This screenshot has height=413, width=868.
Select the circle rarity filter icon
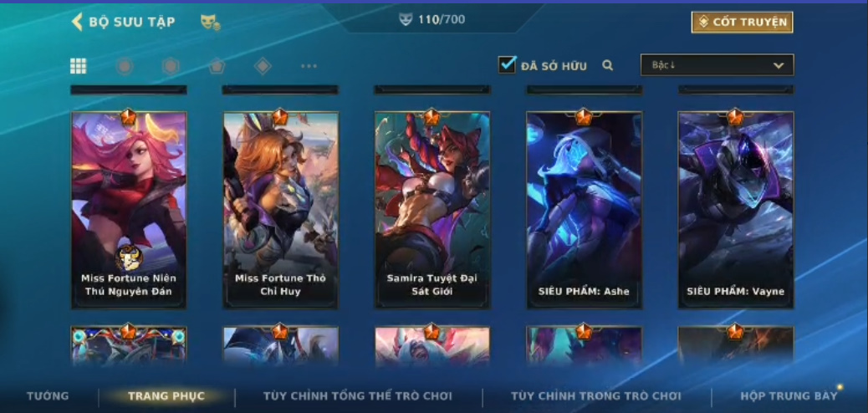124,66
